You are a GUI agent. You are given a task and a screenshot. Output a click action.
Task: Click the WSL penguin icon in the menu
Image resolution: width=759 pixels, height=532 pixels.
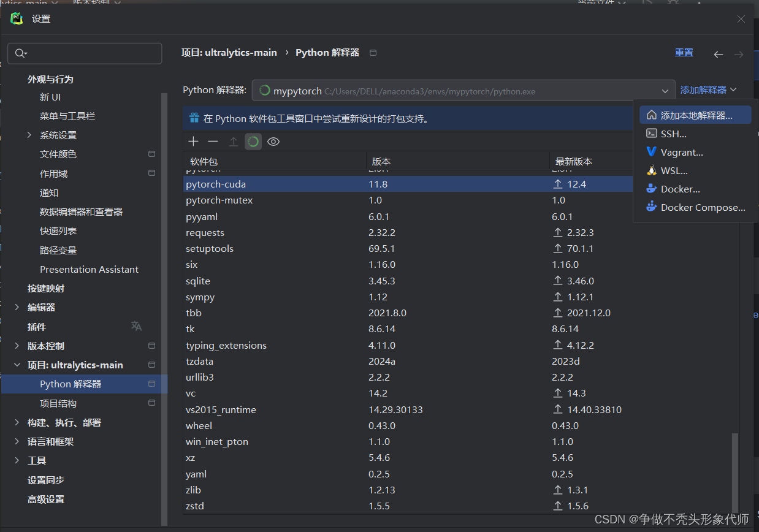coord(651,170)
